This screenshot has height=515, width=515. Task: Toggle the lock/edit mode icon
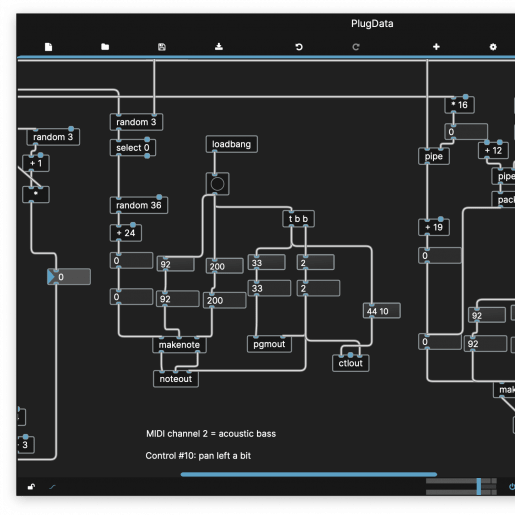31,487
